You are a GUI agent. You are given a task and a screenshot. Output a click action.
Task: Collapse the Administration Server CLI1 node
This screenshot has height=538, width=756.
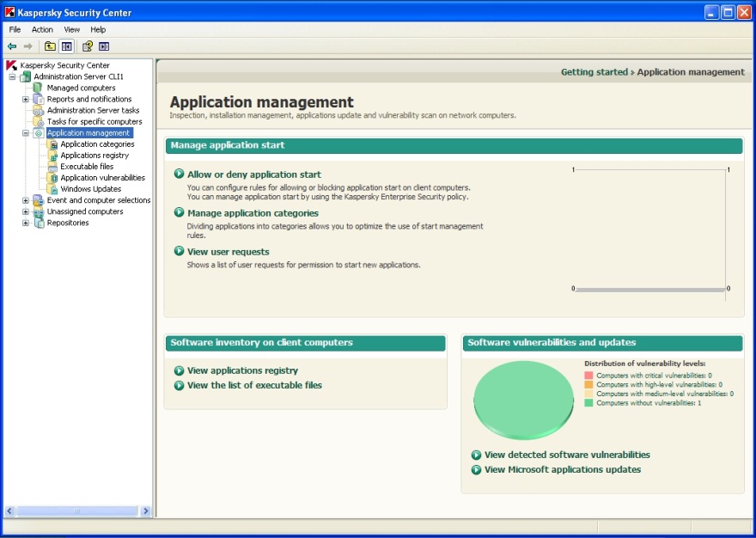click(13, 76)
